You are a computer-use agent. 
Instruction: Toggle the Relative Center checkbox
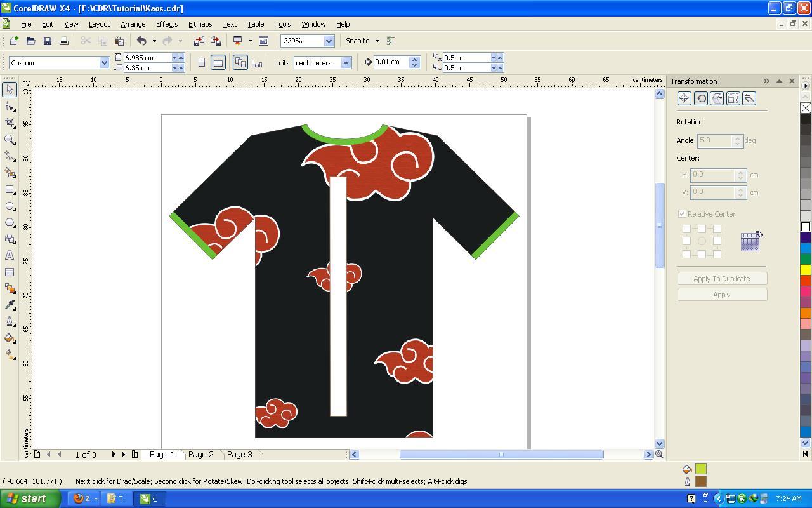(x=682, y=214)
